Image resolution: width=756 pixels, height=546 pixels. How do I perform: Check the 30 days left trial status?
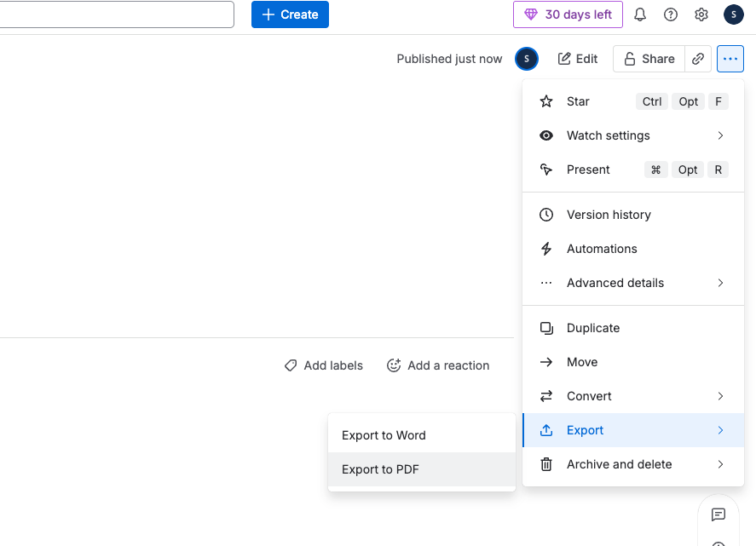[568, 14]
